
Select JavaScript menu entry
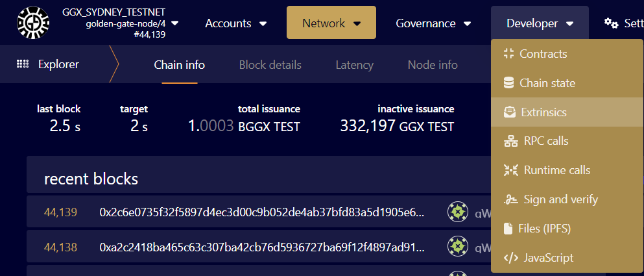pyautogui.click(x=567, y=258)
